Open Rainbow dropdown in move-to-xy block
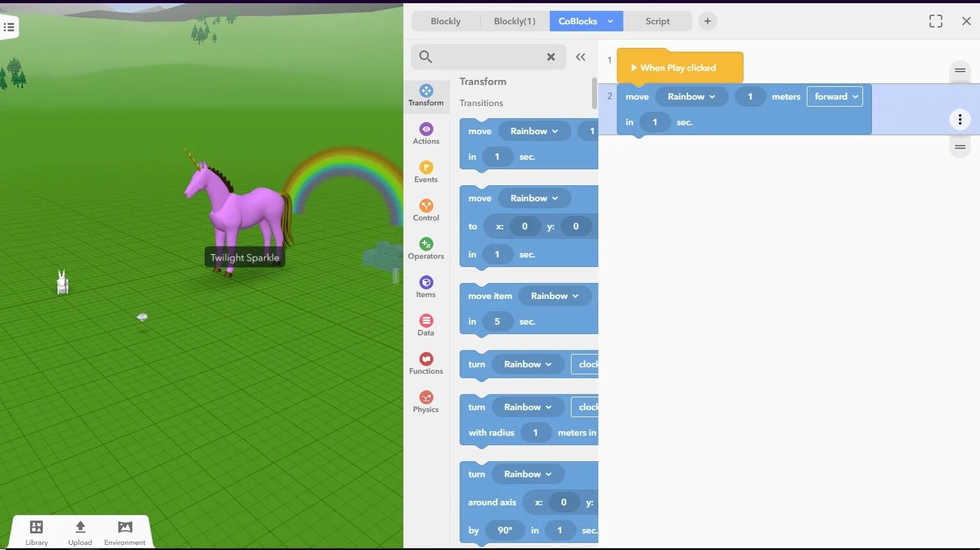Image resolution: width=980 pixels, height=550 pixels. 534,198
